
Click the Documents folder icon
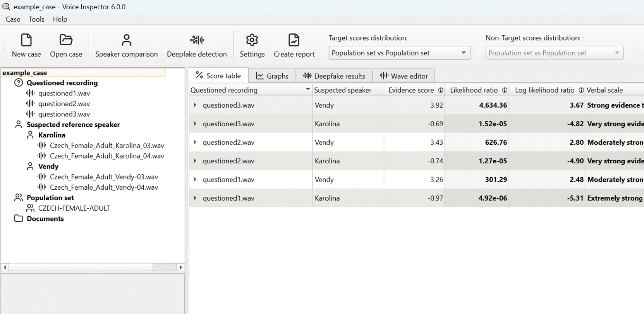(19, 218)
